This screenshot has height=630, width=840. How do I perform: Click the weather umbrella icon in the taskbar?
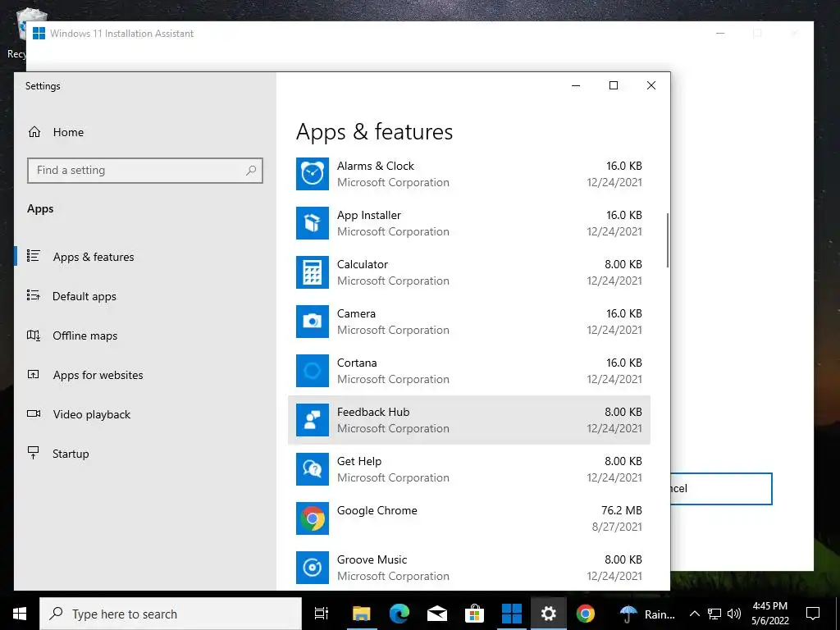pyautogui.click(x=628, y=614)
